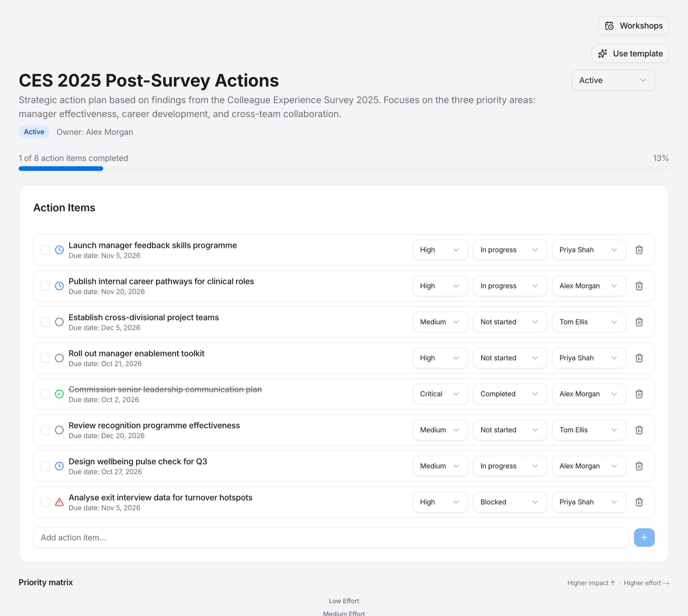Delete the Commission senior leadership communication plan item
Viewport: 688px width, 616px height.
click(639, 394)
